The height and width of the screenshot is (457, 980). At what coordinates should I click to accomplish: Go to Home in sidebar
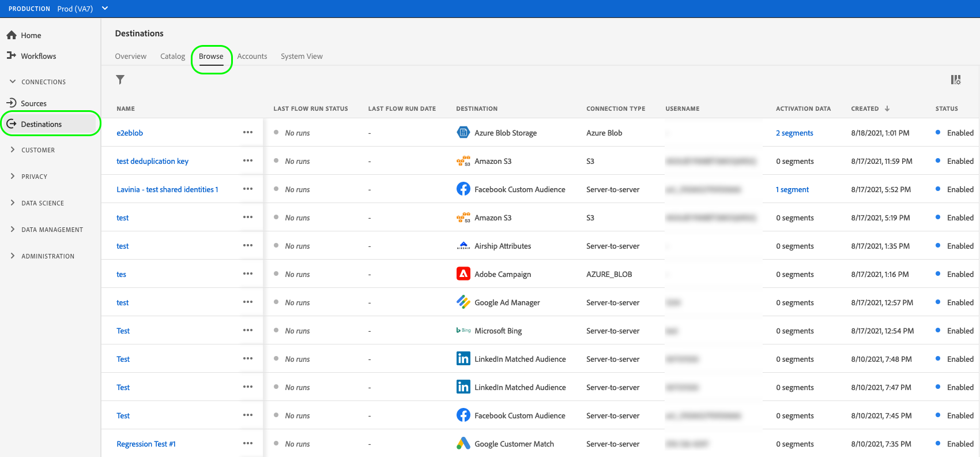coord(31,35)
